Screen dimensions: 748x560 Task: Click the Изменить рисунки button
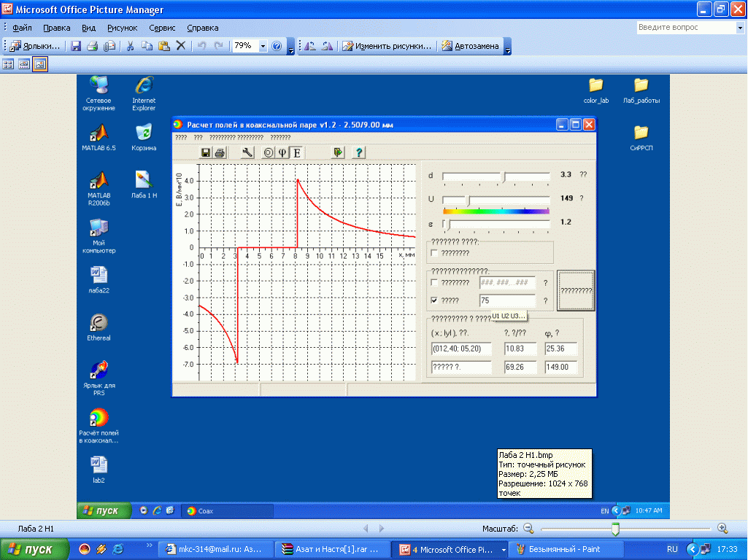[387, 46]
